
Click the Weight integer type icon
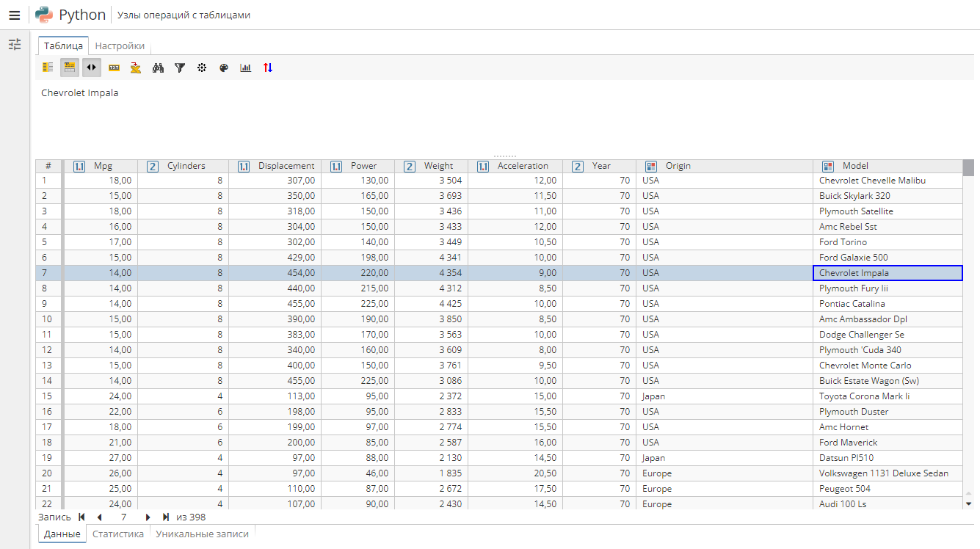click(x=410, y=167)
